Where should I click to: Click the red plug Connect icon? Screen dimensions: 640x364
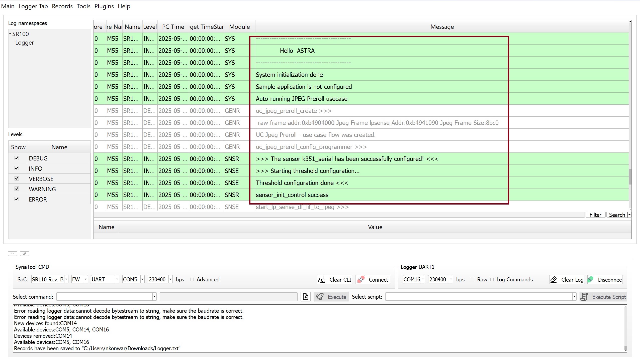tap(361, 279)
